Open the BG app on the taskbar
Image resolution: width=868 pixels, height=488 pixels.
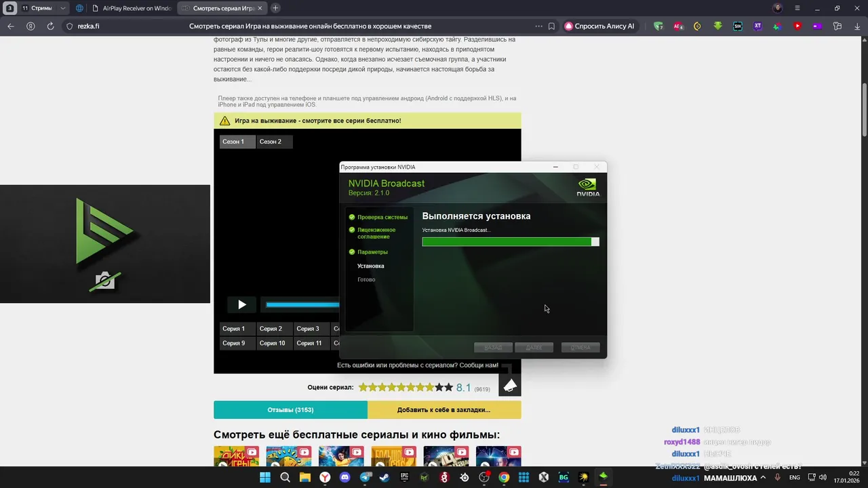564,477
